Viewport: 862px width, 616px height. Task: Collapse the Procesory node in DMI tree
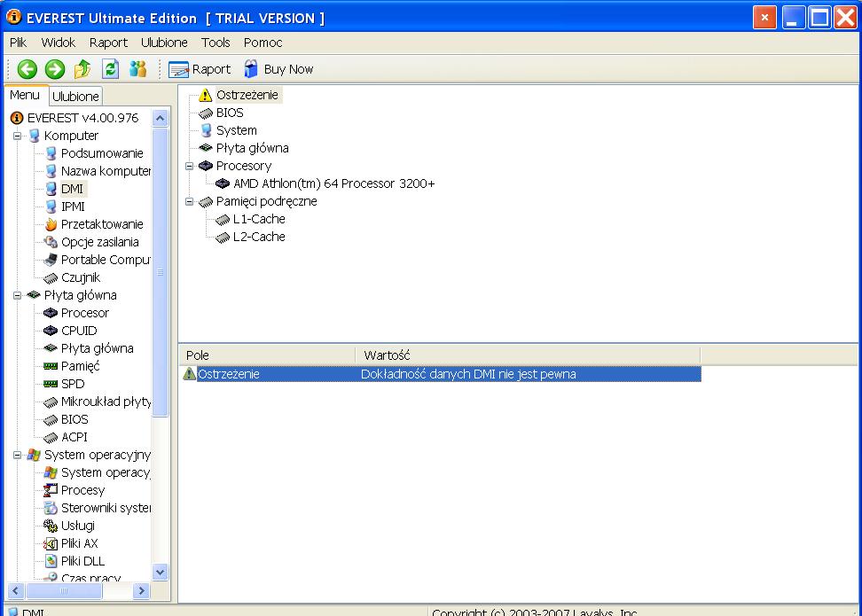pyautogui.click(x=189, y=166)
